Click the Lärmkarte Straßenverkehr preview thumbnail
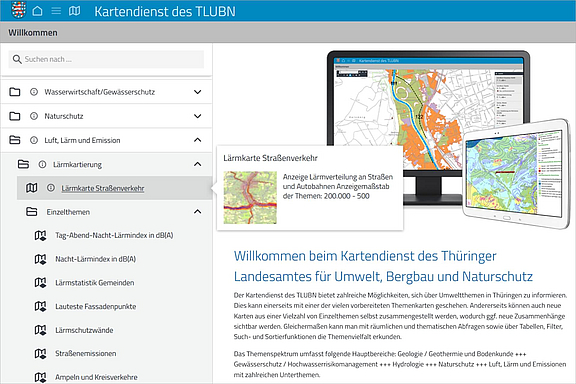Viewport: 576px width, 384px height. click(x=250, y=197)
